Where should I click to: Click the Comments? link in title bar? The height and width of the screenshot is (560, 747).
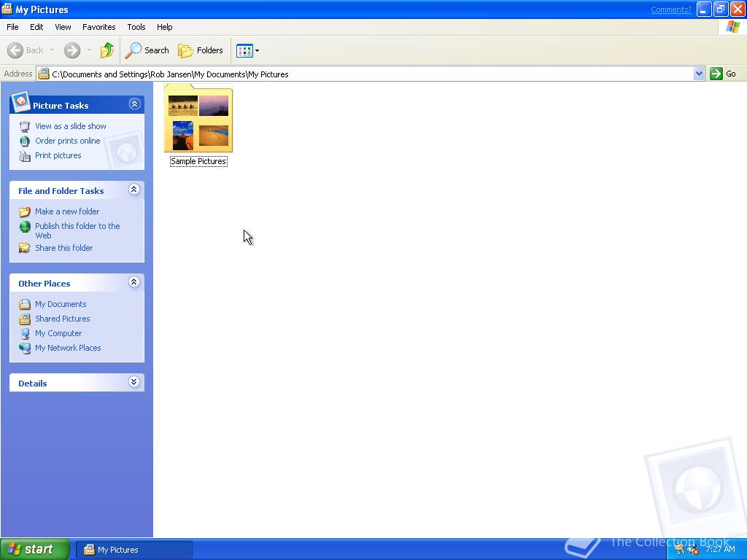(671, 9)
